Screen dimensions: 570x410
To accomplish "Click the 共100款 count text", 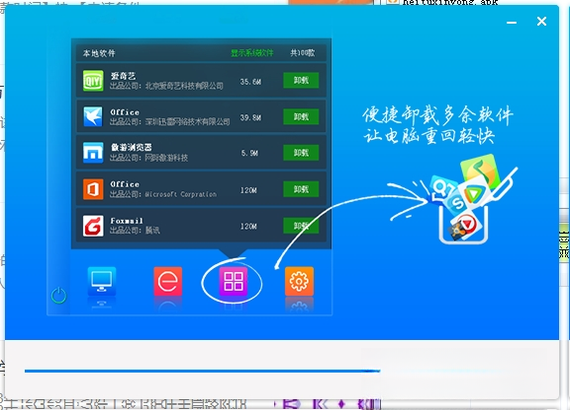I will pos(302,53).
